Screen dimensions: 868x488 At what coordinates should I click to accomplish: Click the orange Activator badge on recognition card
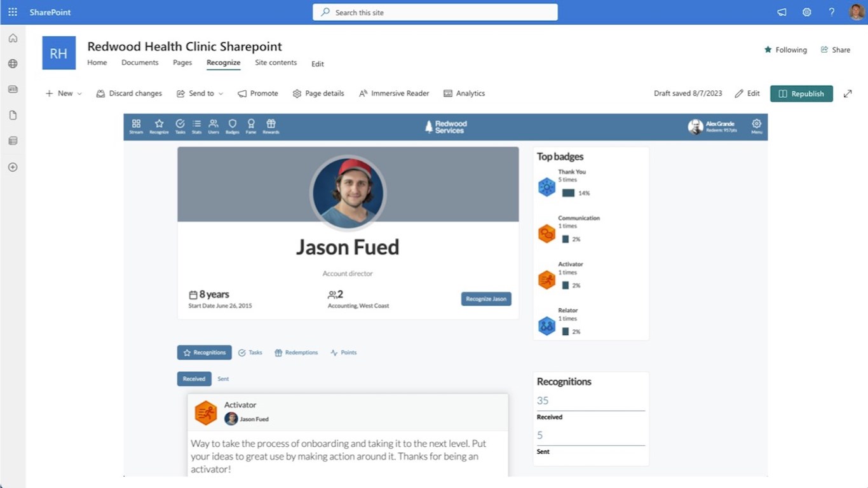click(206, 413)
